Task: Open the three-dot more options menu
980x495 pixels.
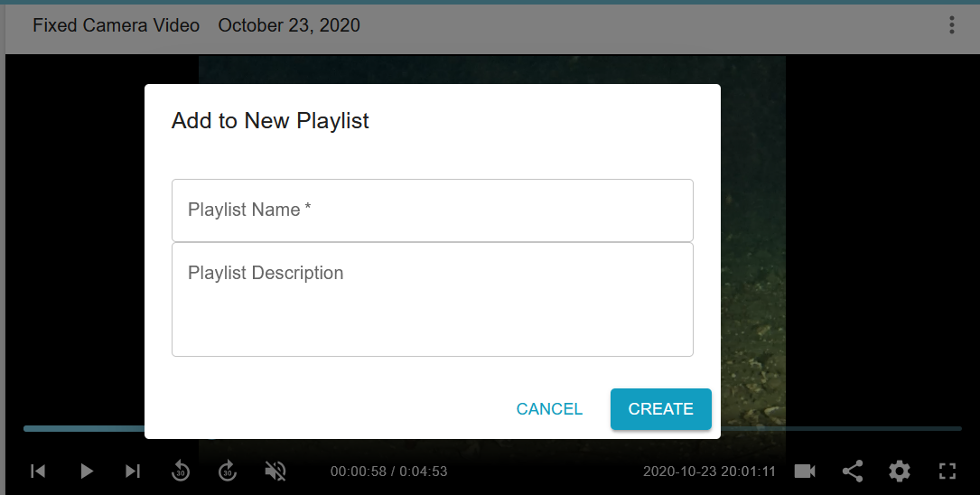Action: [x=951, y=25]
